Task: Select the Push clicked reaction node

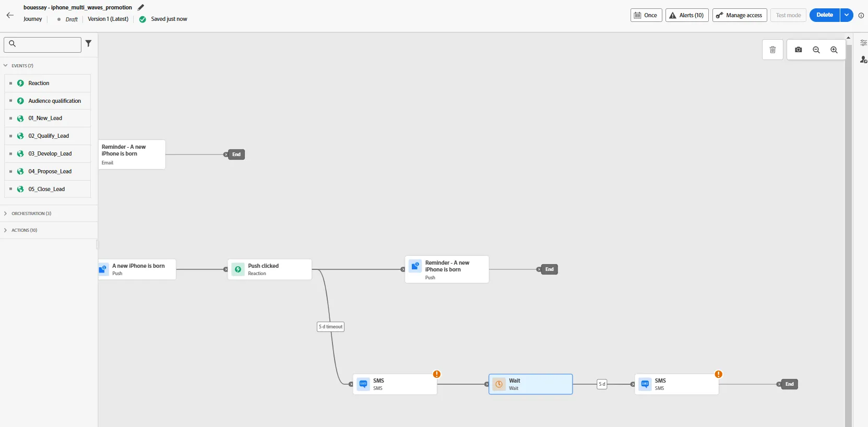Action: pos(270,269)
